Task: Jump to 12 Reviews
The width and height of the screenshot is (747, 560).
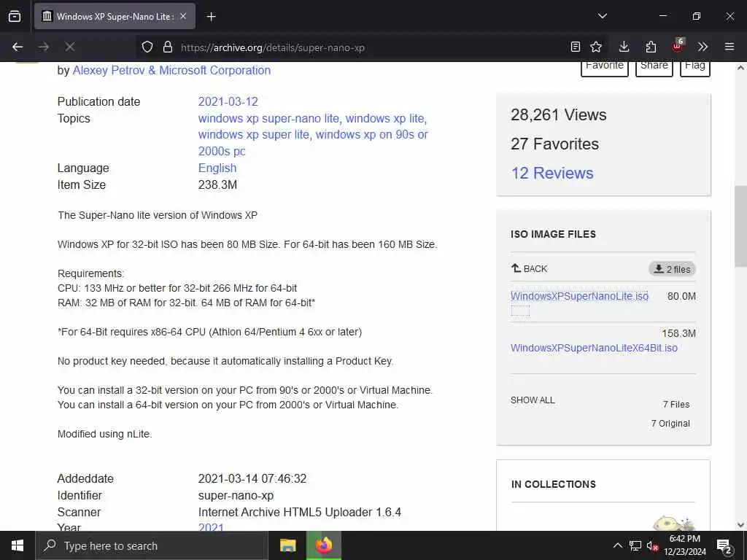Action: pyautogui.click(x=552, y=174)
